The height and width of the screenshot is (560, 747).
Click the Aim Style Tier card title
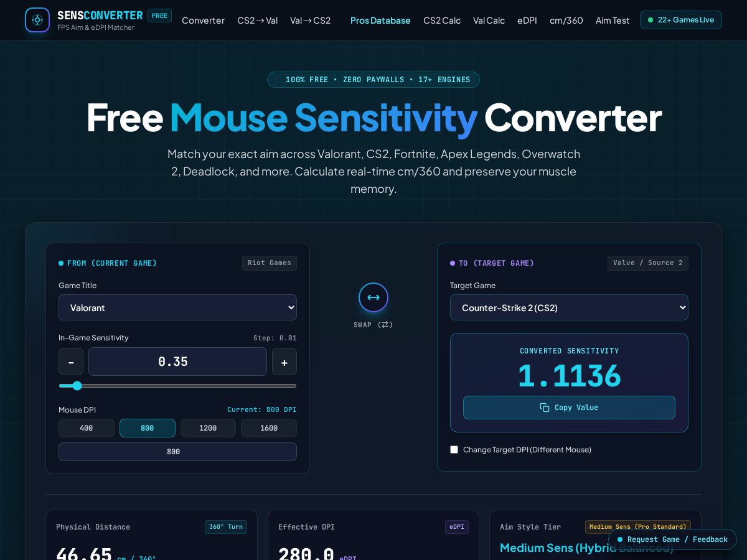click(530, 527)
